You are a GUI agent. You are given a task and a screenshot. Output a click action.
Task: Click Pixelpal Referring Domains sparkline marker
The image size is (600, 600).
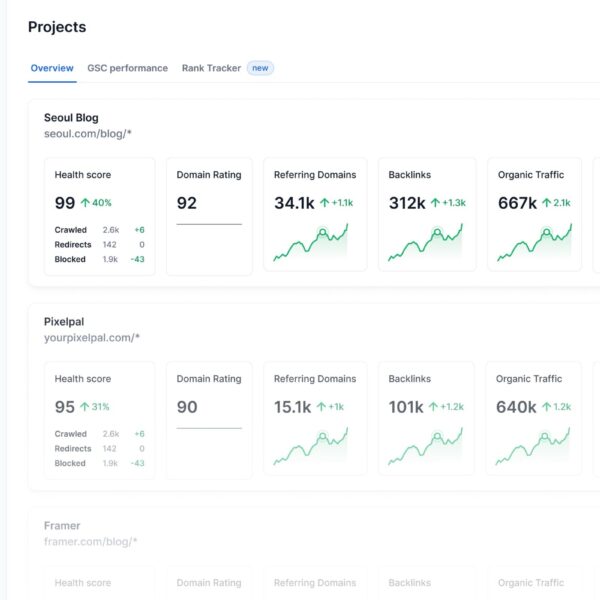click(x=323, y=436)
